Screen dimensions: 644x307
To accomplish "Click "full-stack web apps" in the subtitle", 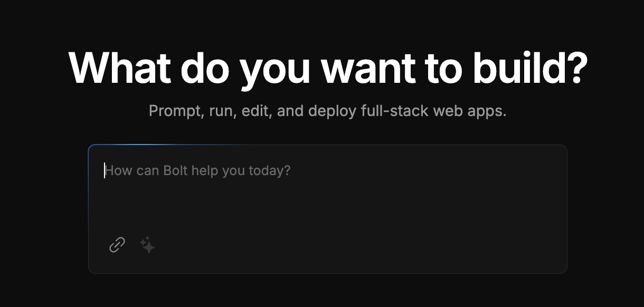I will coord(434,111).
